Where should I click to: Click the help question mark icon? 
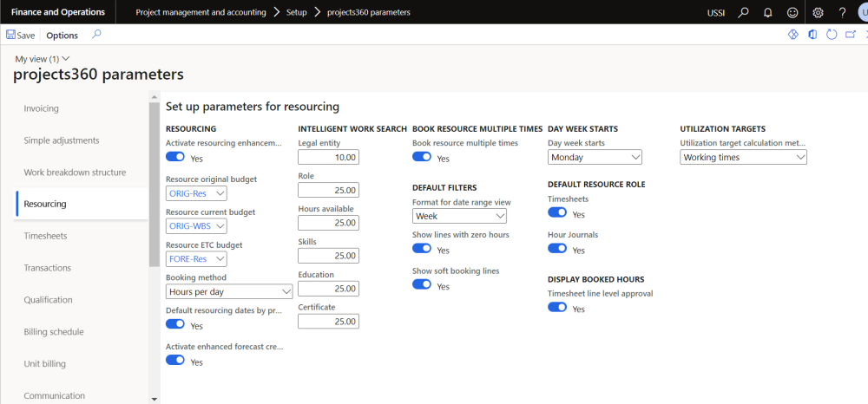point(841,12)
